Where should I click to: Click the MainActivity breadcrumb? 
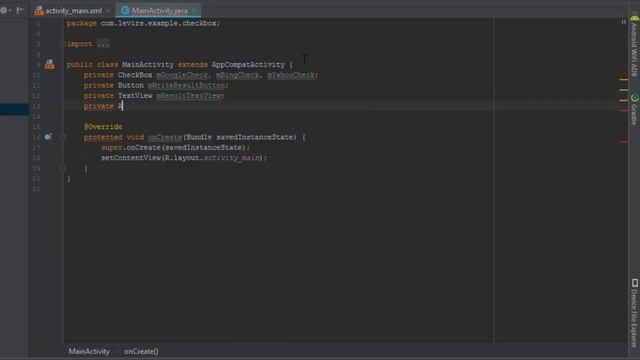click(89, 351)
